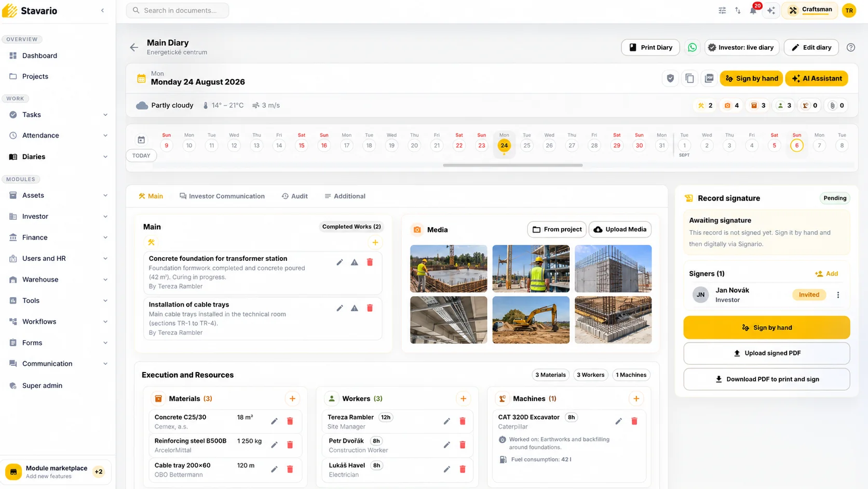Expand the Finance module
Image resolution: width=868 pixels, height=489 pixels.
tap(105, 237)
